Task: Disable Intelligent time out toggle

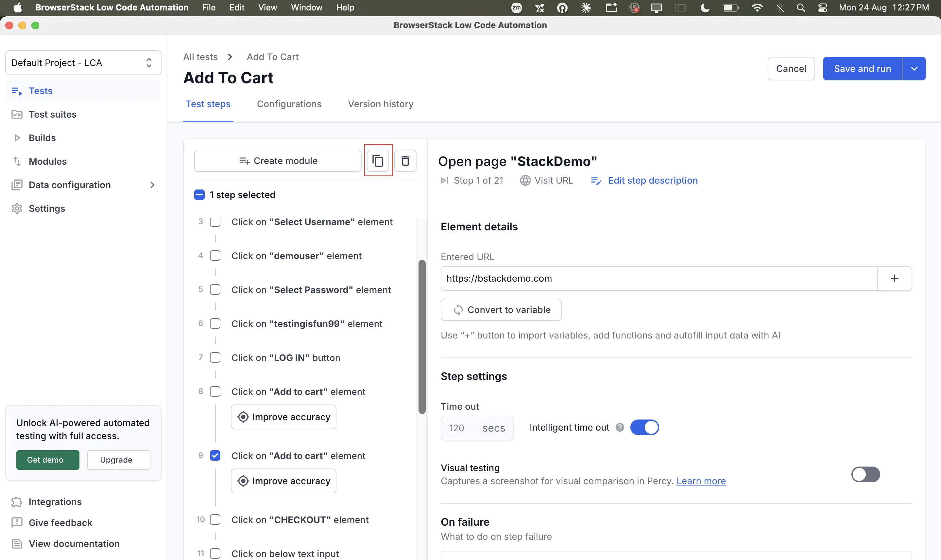Action: [x=644, y=428]
